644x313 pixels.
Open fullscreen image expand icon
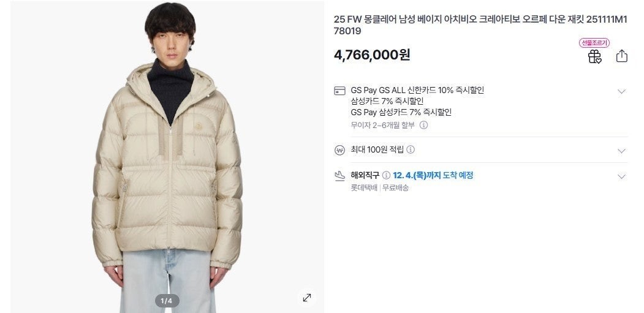(x=307, y=298)
